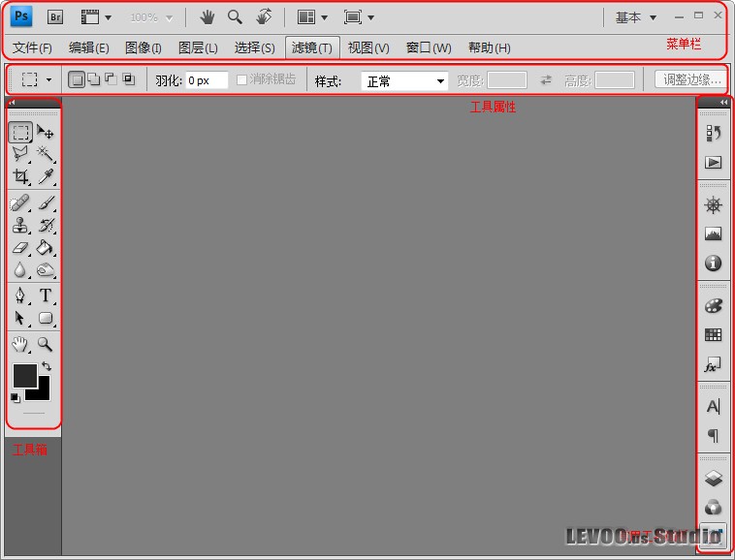
Task: Select the Zoom tool in toolbox
Action: (x=46, y=345)
